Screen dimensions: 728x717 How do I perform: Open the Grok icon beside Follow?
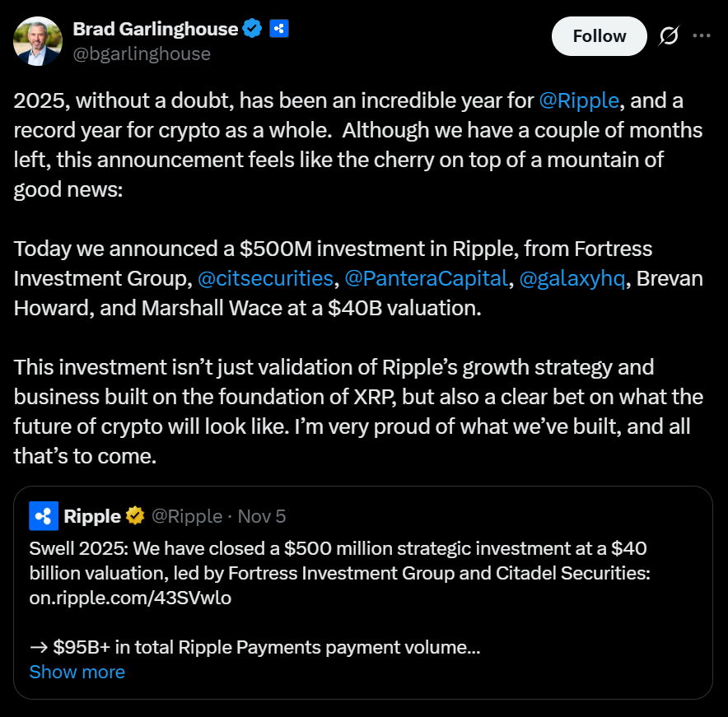(669, 36)
